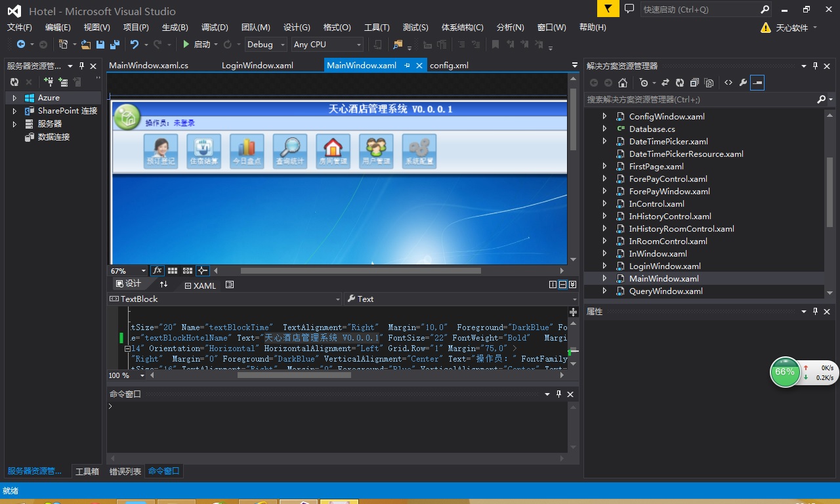Open the Any CPU platform dropdown
Screen dimensions: 840x504
327,45
